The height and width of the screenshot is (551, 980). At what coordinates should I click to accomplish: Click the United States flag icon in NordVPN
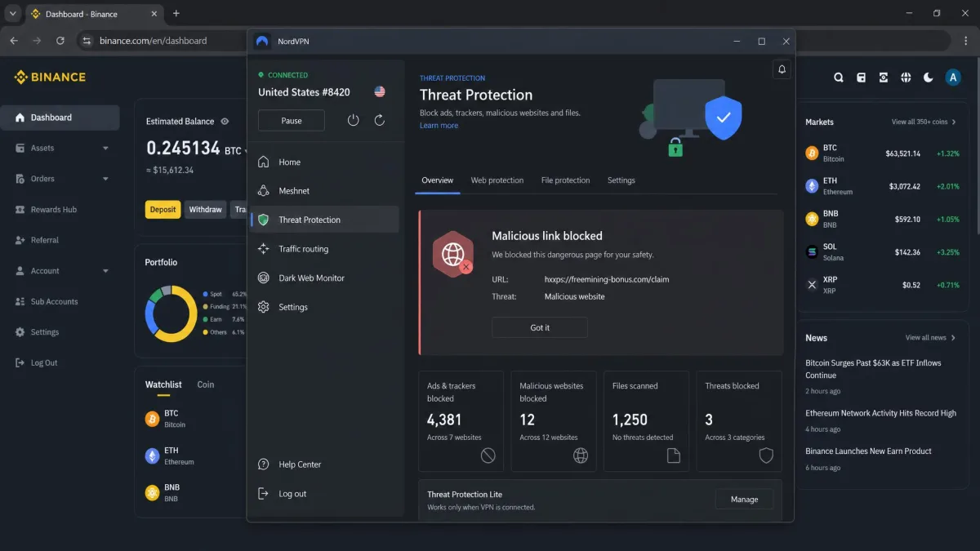pos(380,92)
